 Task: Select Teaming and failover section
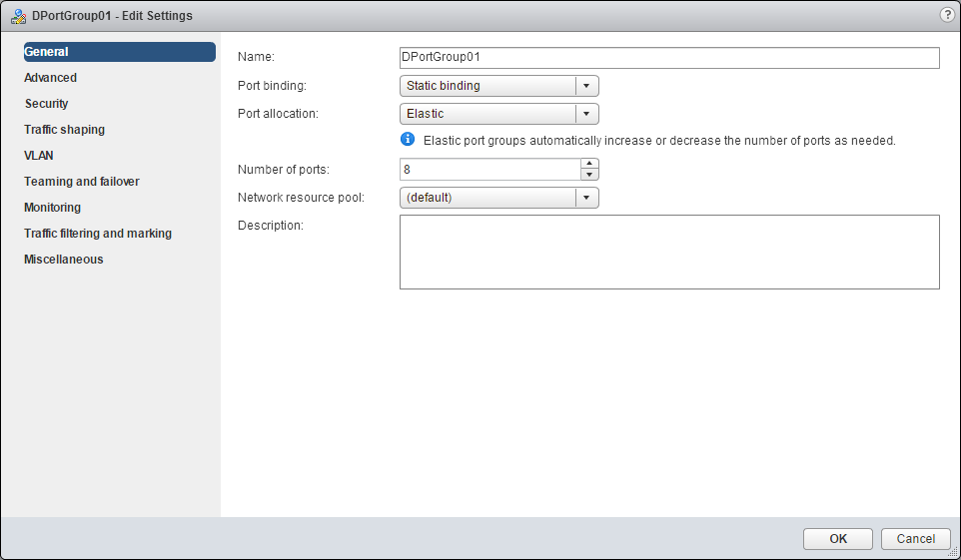coord(82,182)
